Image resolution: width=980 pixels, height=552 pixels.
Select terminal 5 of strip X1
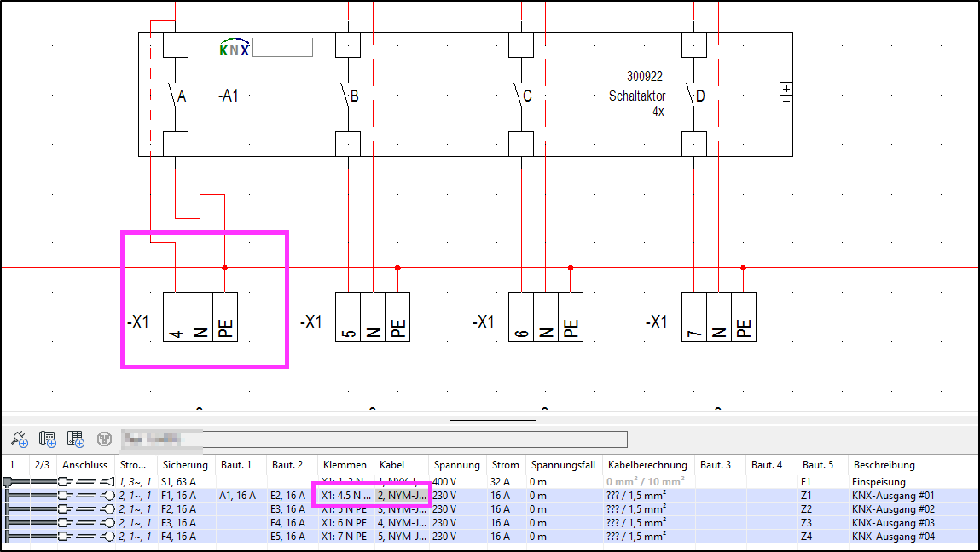coord(348,317)
